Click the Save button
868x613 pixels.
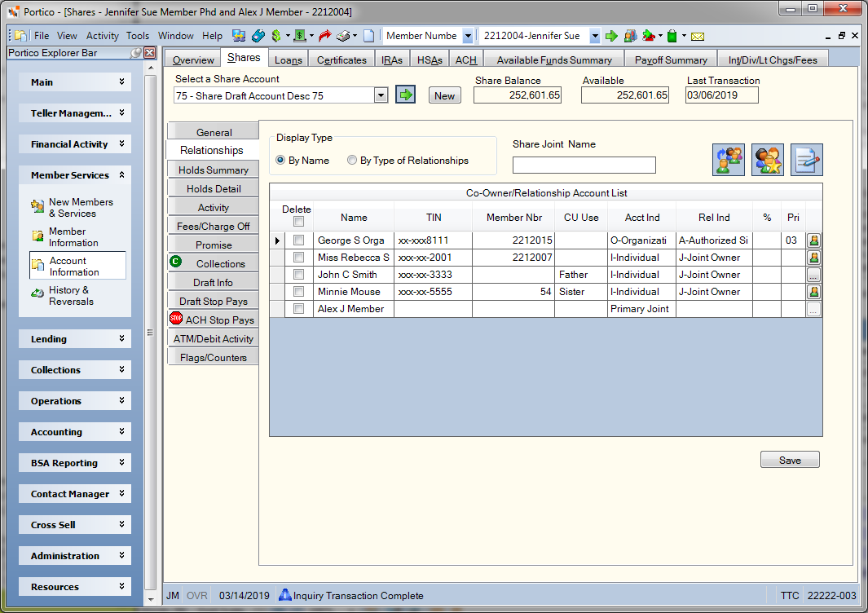[x=790, y=460]
